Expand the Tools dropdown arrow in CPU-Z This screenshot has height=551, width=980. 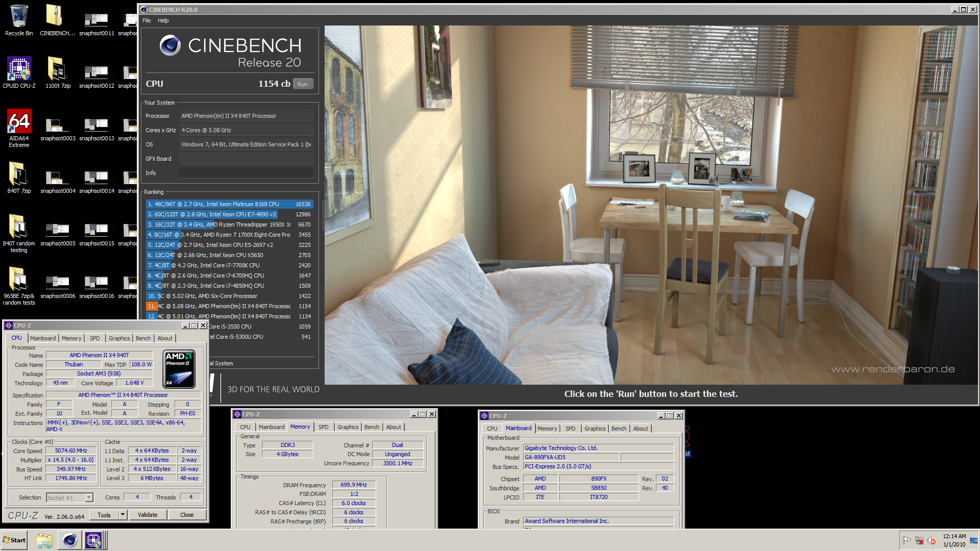122,515
